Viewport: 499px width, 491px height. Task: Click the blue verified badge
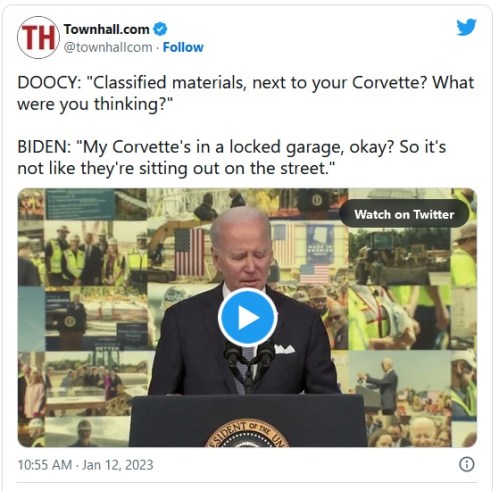coord(160,29)
